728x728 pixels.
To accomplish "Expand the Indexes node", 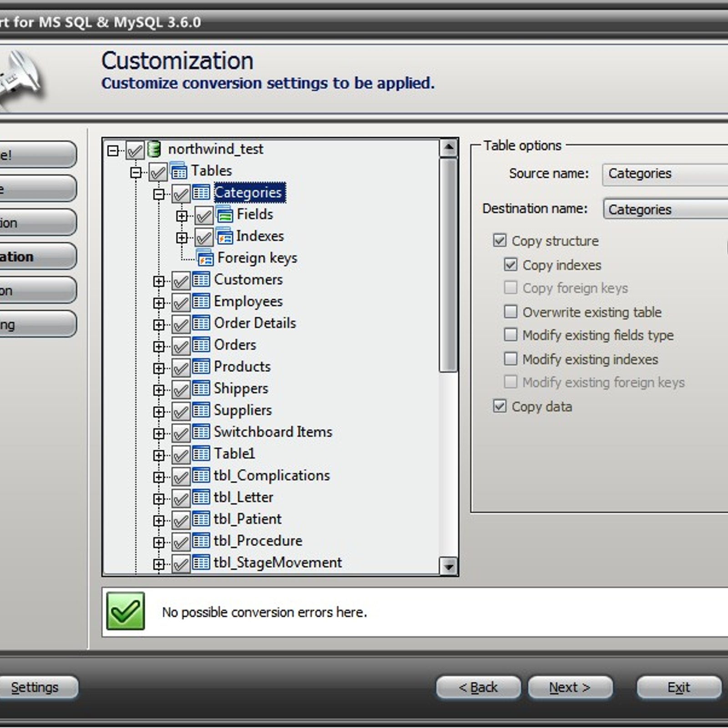I will [182, 238].
